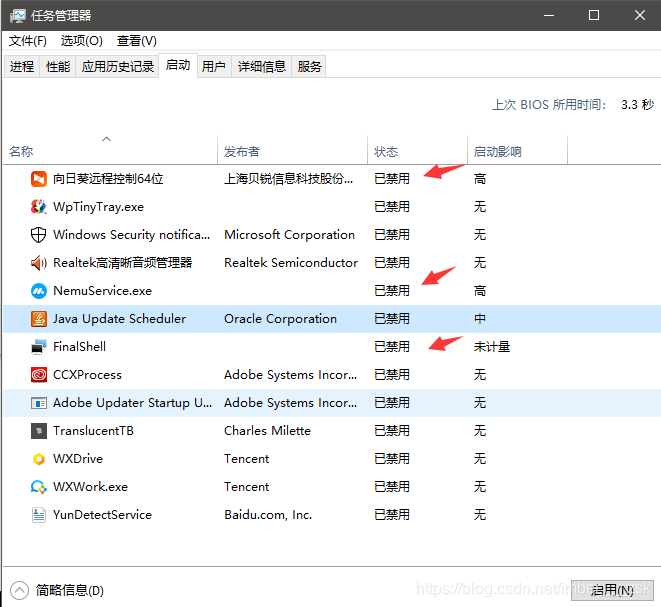Click the YunDetectService document icon
The image size is (661, 607).
coord(39,515)
